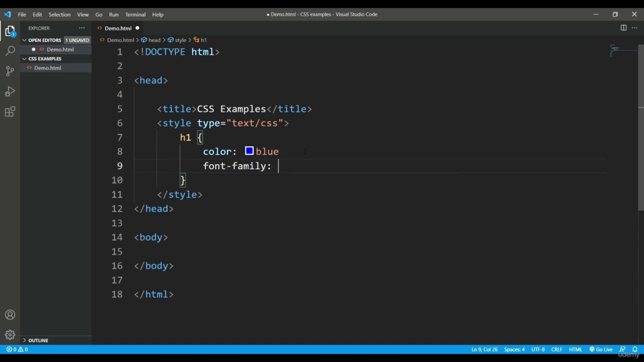Click the code minimap preview

[615, 50]
